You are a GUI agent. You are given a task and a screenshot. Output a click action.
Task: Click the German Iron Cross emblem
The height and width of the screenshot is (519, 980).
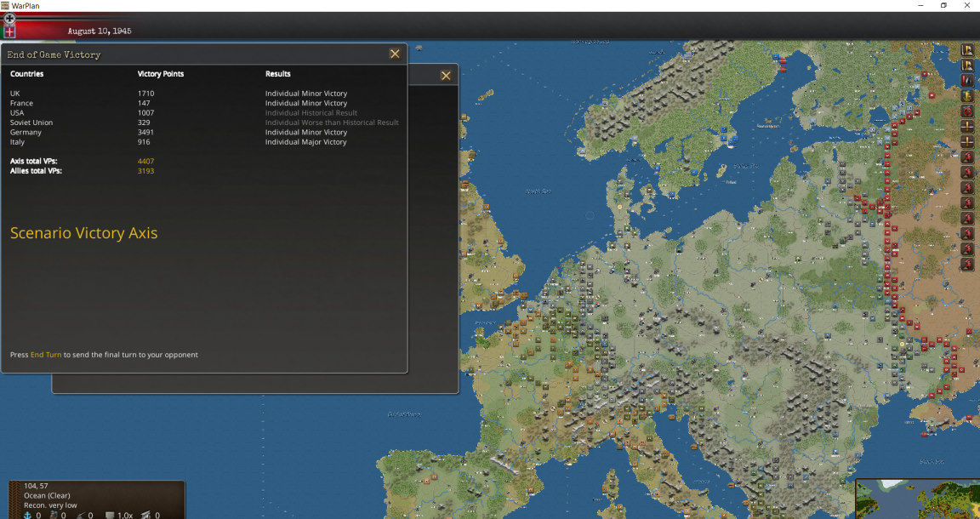coord(9,18)
